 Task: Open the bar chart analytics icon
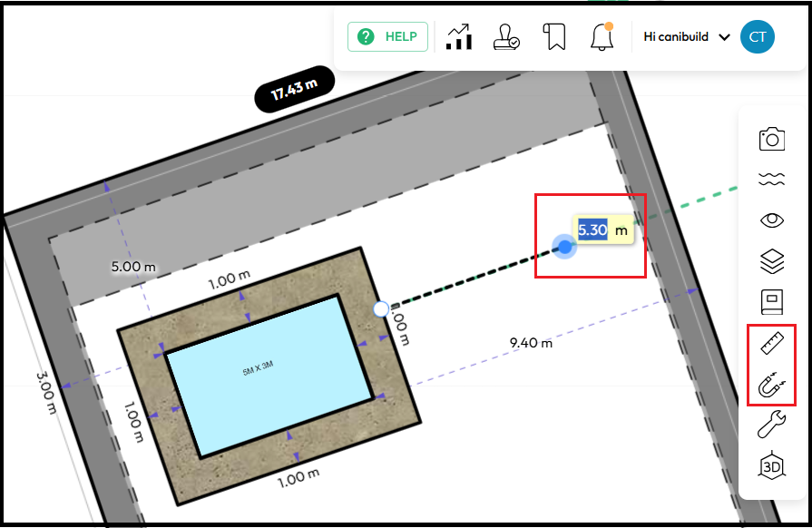[x=459, y=37]
